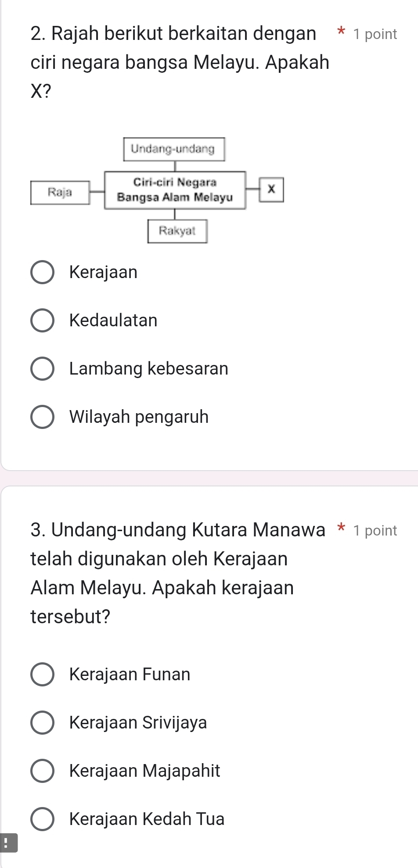Click the 1 point label of question 3

375,530
